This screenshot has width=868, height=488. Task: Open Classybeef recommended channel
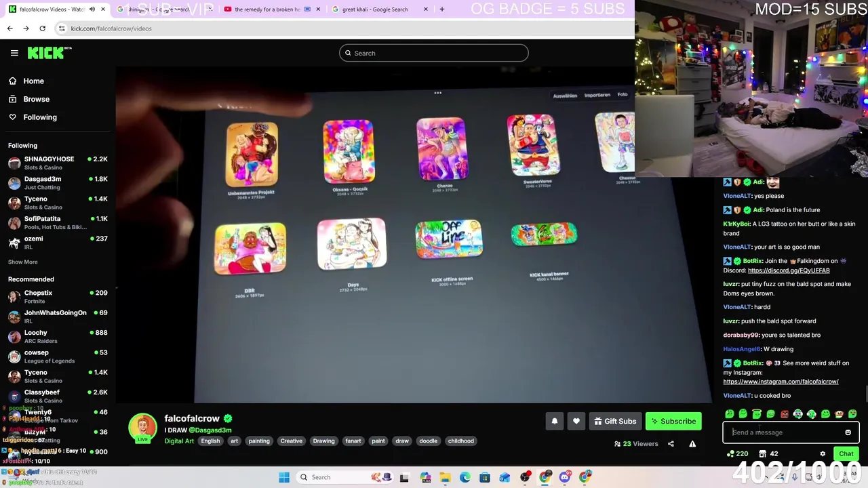coord(58,396)
